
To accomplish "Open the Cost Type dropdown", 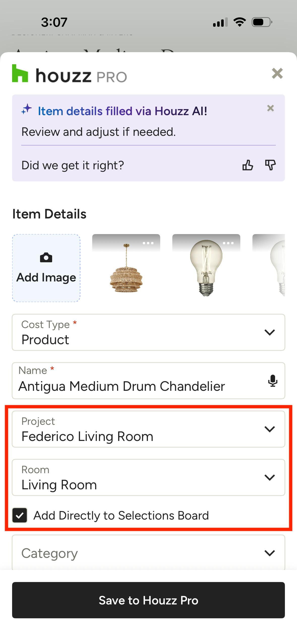I will [x=148, y=332].
